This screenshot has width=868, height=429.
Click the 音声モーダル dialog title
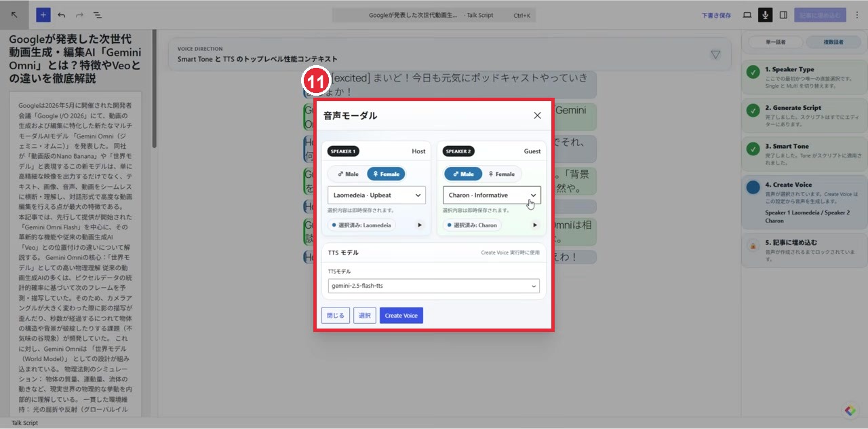[x=351, y=115]
